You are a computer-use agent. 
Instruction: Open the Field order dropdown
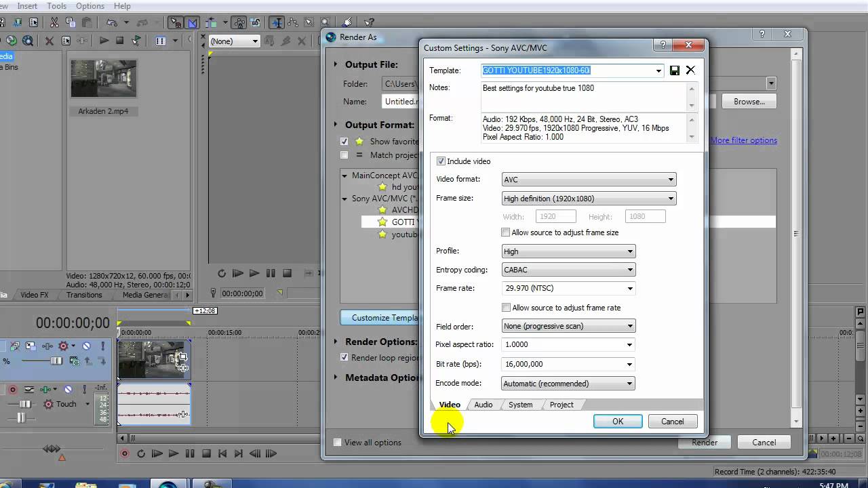[x=568, y=326]
